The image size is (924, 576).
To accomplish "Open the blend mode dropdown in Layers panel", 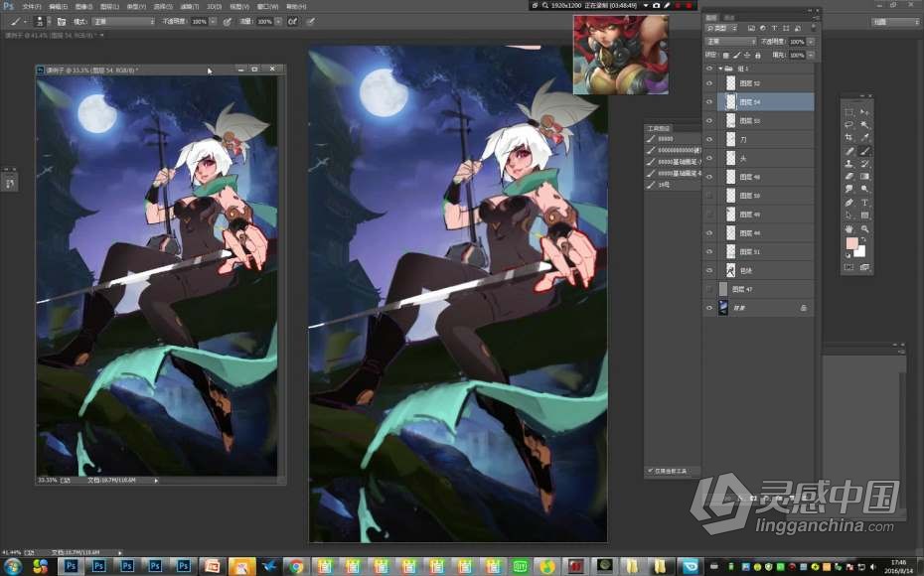I will pos(730,42).
